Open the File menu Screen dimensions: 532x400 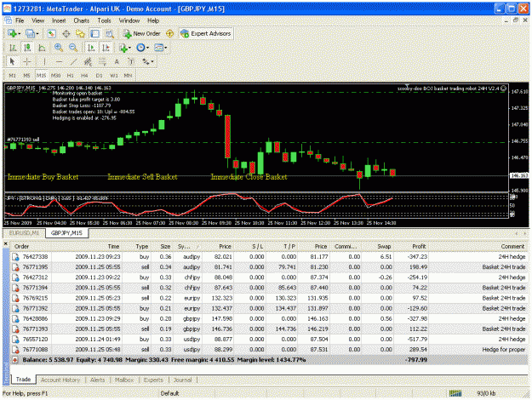(x=20, y=20)
